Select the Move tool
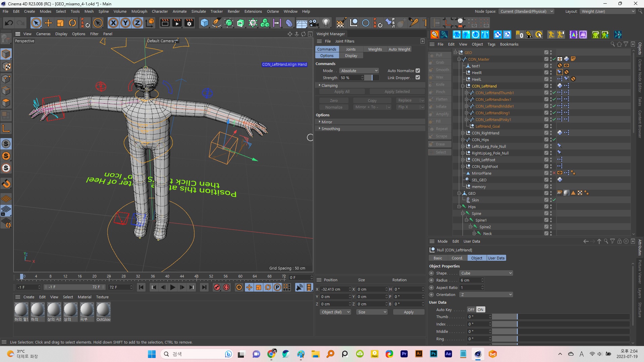This screenshot has height=362, width=644. coord(48,23)
